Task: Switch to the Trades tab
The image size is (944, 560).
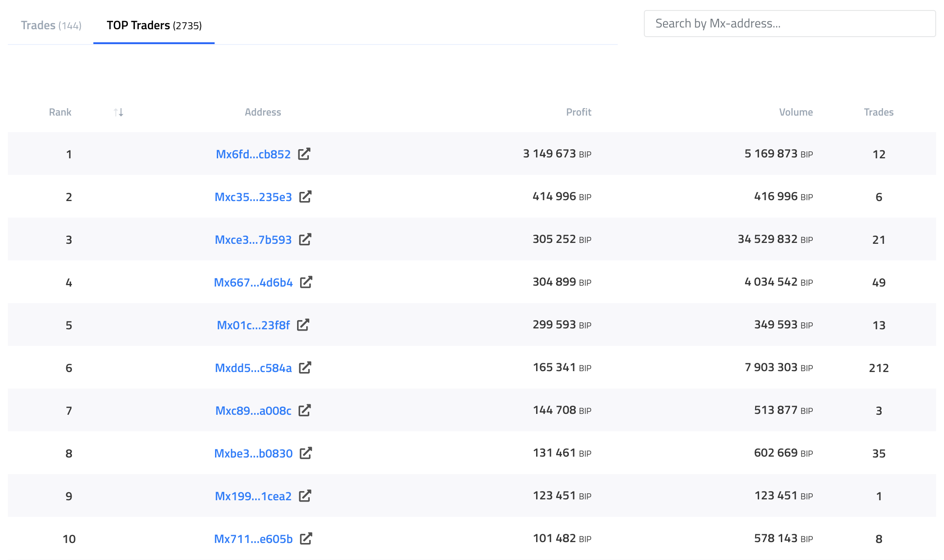Action: pos(51,25)
